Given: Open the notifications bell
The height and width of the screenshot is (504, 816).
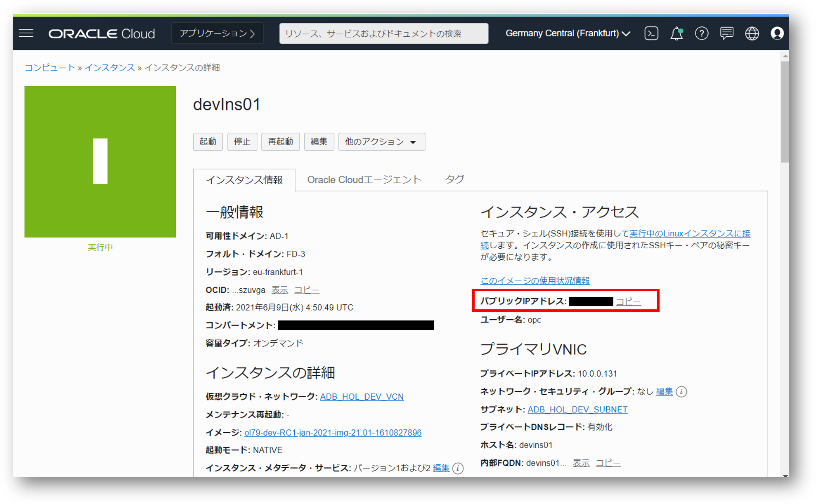Looking at the screenshot, I should 676,33.
